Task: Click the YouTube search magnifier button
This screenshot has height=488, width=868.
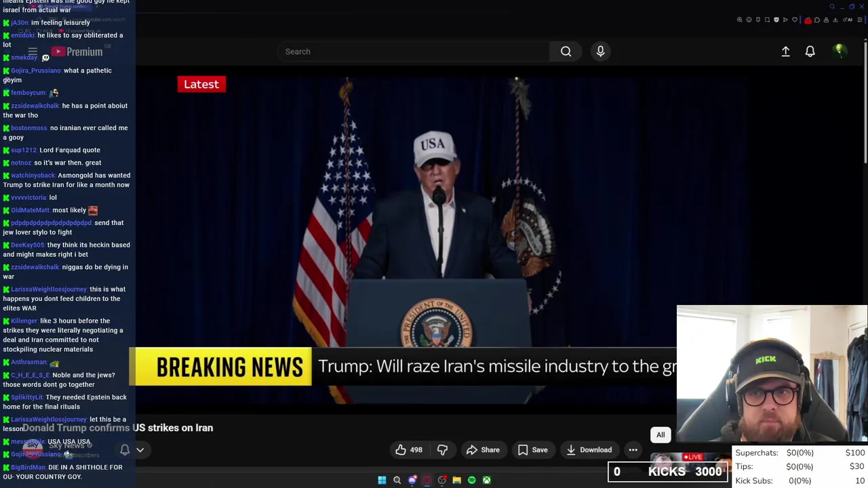Action: pos(566,52)
